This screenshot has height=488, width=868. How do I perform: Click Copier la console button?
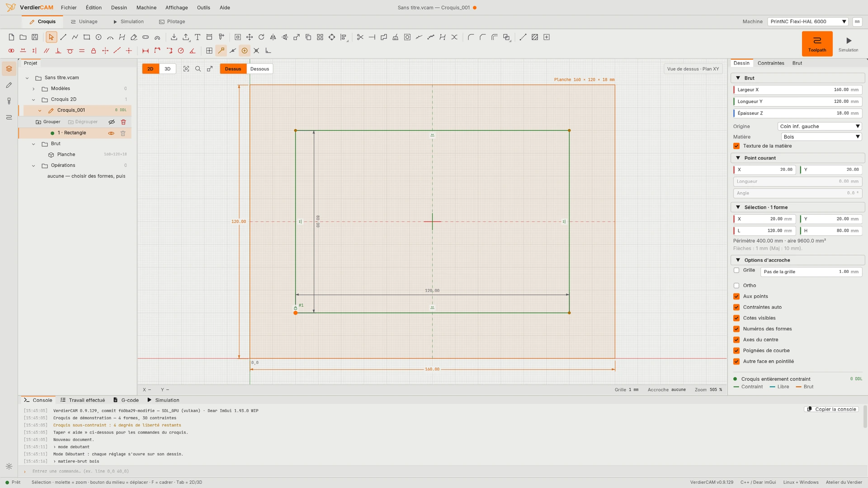tap(831, 409)
